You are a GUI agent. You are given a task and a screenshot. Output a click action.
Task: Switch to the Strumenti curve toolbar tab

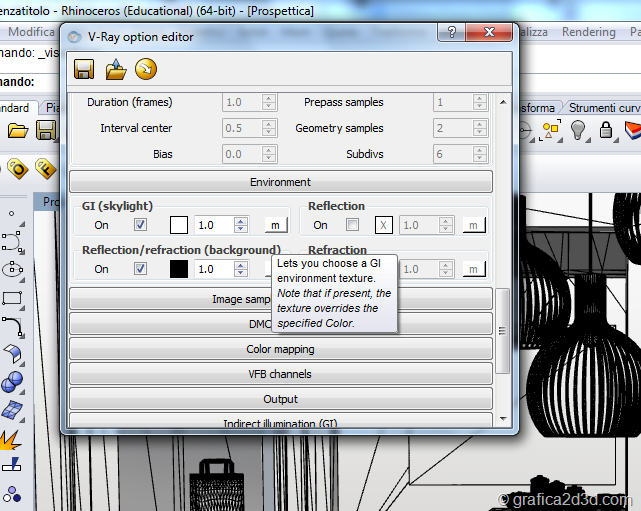[604, 108]
